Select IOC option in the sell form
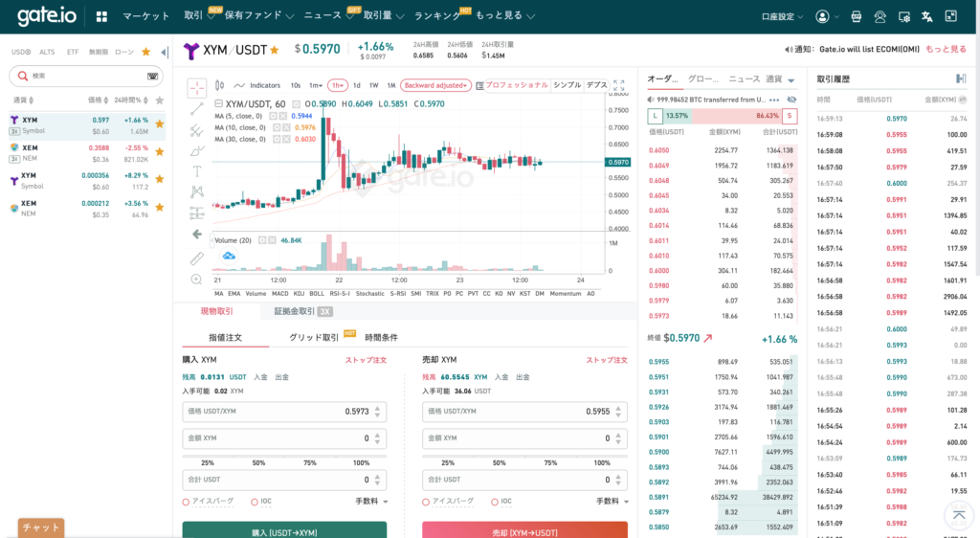The width and height of the screenshot is (980, 538). coord(493,501)
